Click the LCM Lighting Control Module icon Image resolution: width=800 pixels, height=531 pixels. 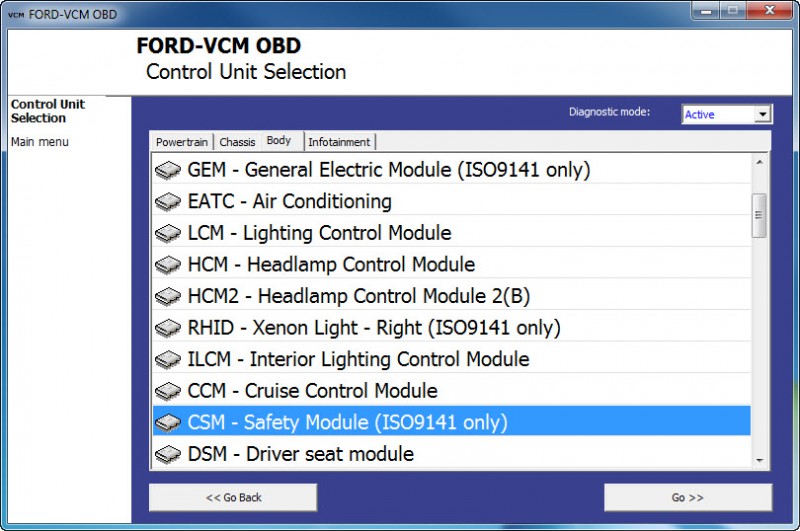(168, 234)
